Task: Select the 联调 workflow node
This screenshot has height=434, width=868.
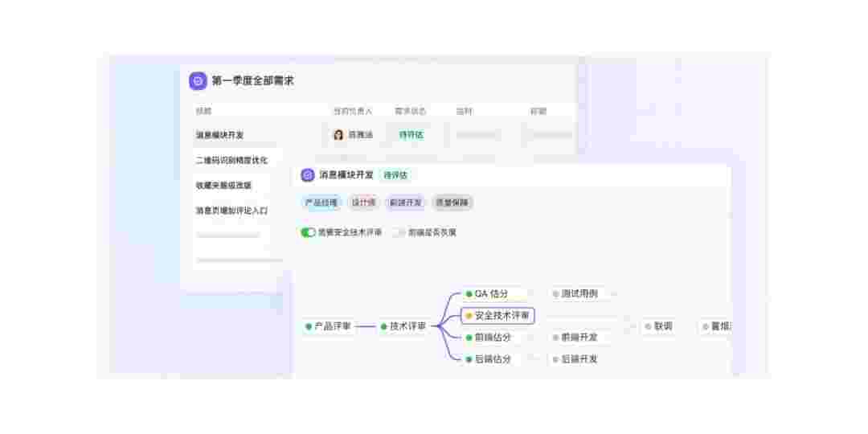Action: point(659,326)
